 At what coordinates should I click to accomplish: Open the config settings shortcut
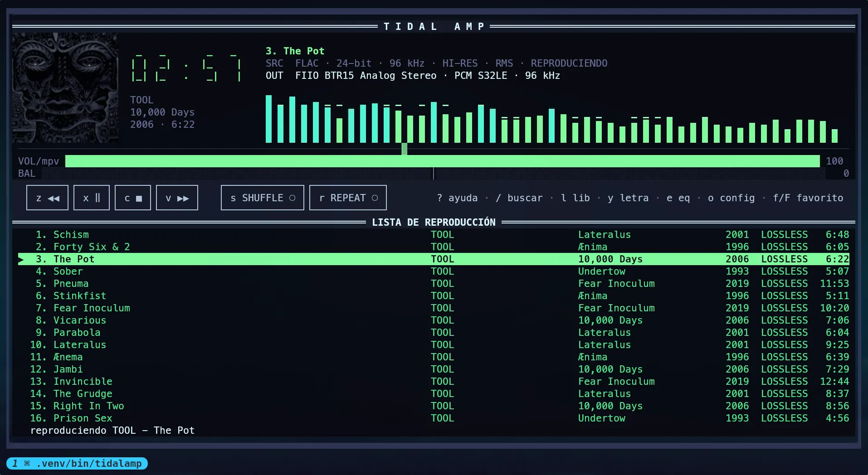pos(731,198)
